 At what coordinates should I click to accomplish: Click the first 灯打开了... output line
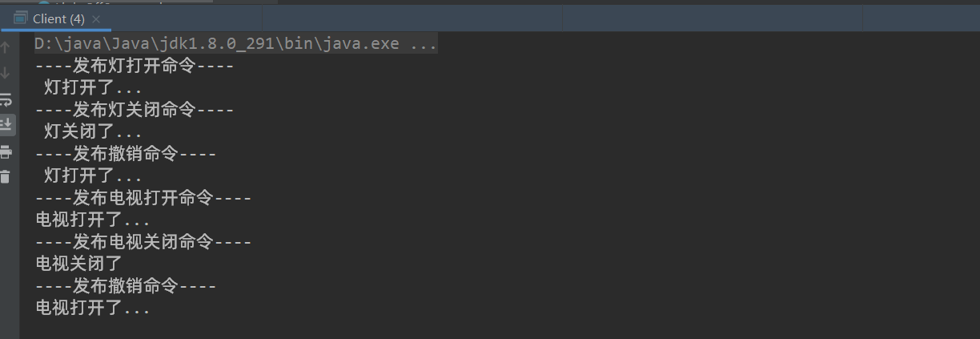93,87
